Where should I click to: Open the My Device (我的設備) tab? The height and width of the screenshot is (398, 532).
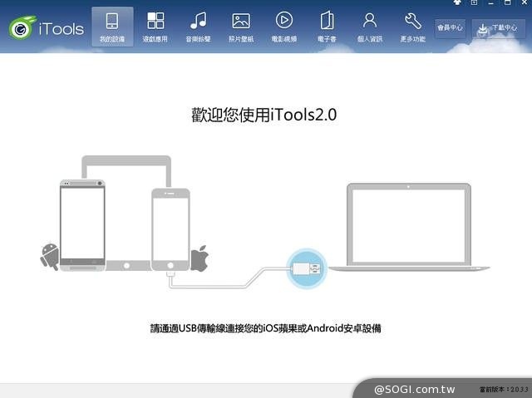coord(112,27)
